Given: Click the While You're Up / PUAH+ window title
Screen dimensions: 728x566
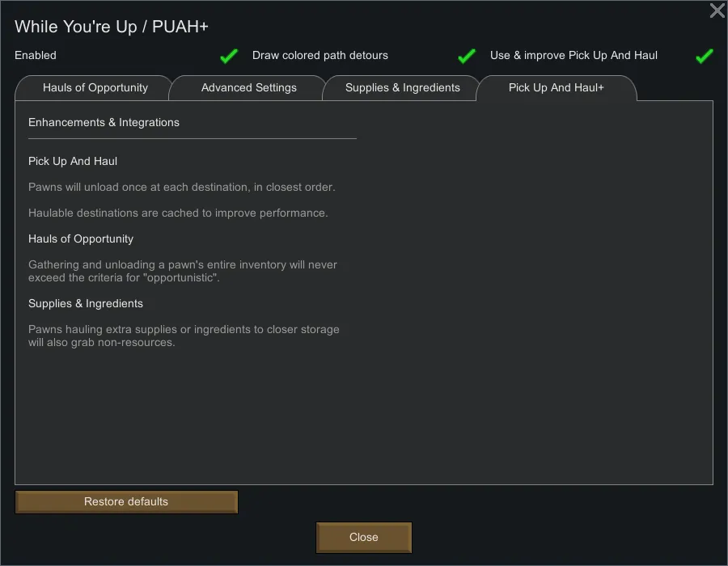Looking at the screenshot, I should [x=112, y=27].
